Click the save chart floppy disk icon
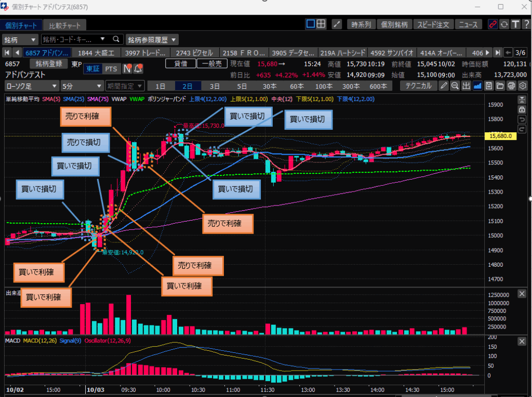The width and height of the screenshot is (532, 397). pyautogui.click(x=488, y=86)
